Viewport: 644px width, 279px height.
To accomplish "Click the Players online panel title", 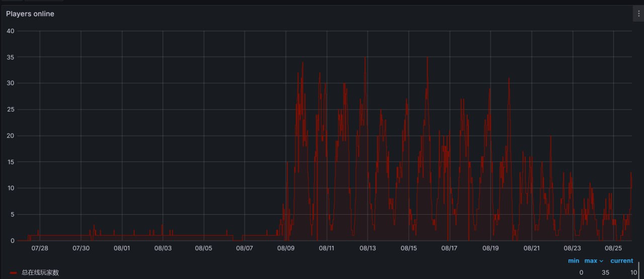I will pyautogui.click(x=30, y=14).
